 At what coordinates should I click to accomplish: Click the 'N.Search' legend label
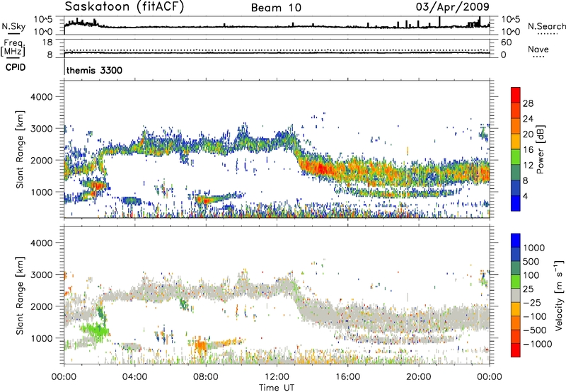(546, 26)
